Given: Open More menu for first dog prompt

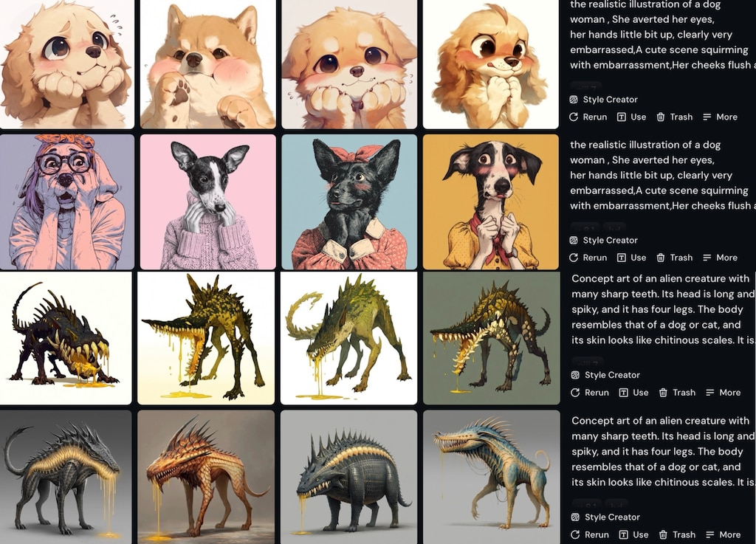Looking at the screenshot, I should tap(720, 117).
